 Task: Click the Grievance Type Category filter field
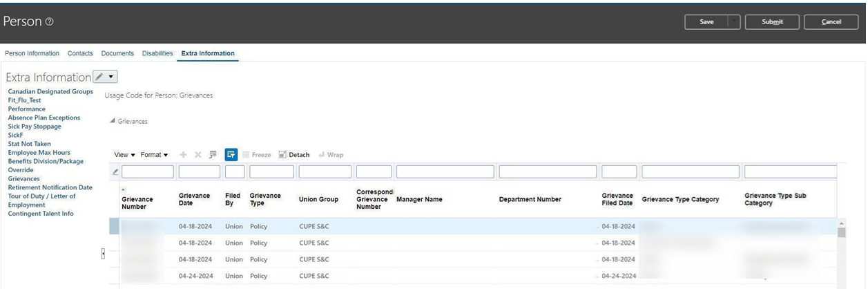click(691, 171)
